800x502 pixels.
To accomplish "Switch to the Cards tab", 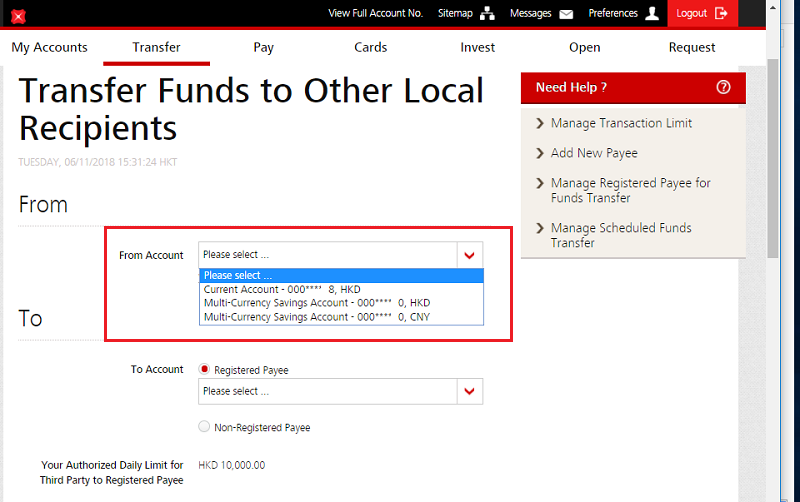I will [x=371, y=47].
